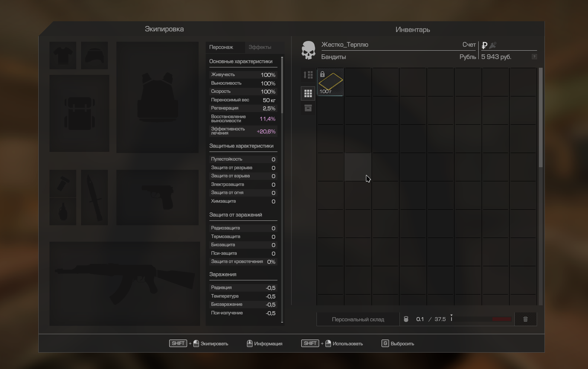This screenshot has height=369, width=588.
Task: Click the trash bin icon
Action: (x=525, y=319)
